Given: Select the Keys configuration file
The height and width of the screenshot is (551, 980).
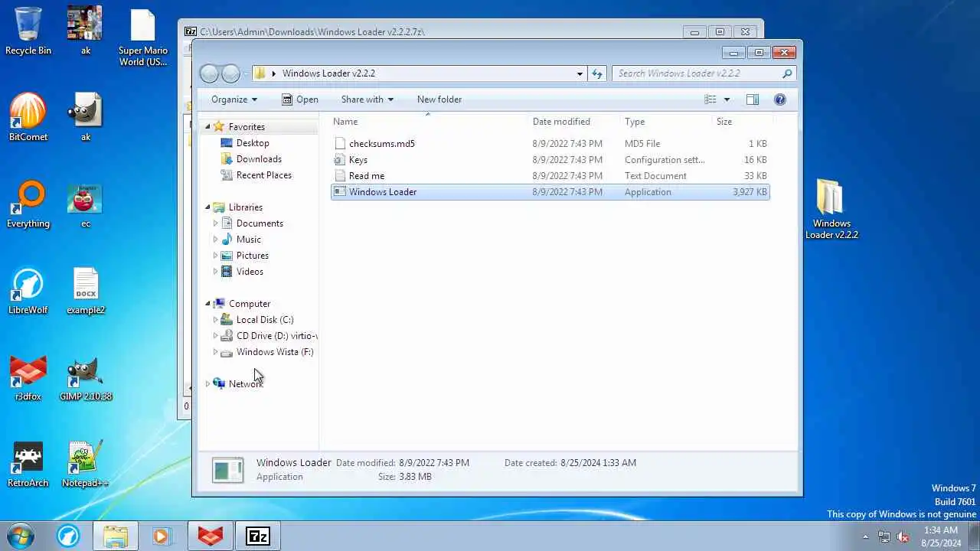Looking at the screenshot, I should coord(550,160).
